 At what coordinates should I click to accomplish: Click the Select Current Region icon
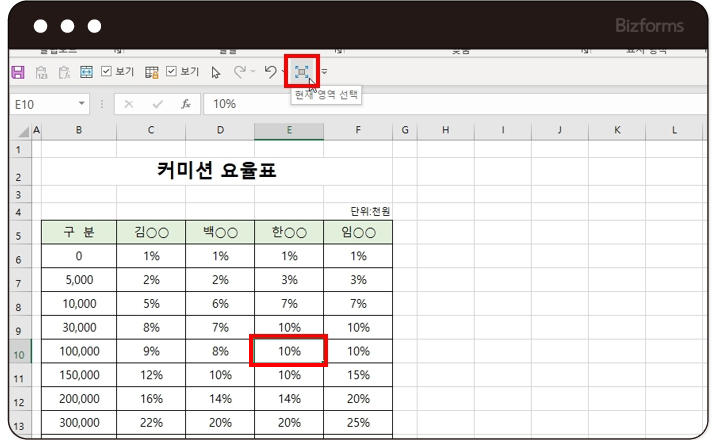coord(301,72)
